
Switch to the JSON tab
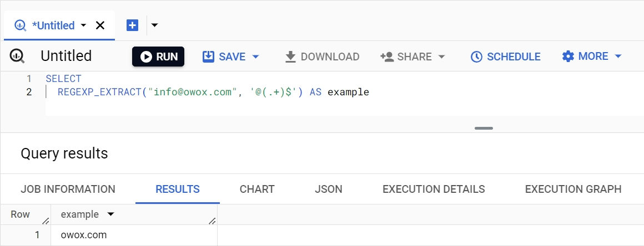coord(329,189)
